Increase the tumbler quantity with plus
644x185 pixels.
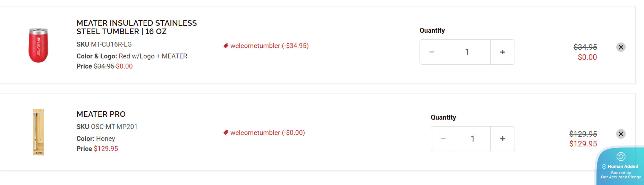click(x=502, y=52)
